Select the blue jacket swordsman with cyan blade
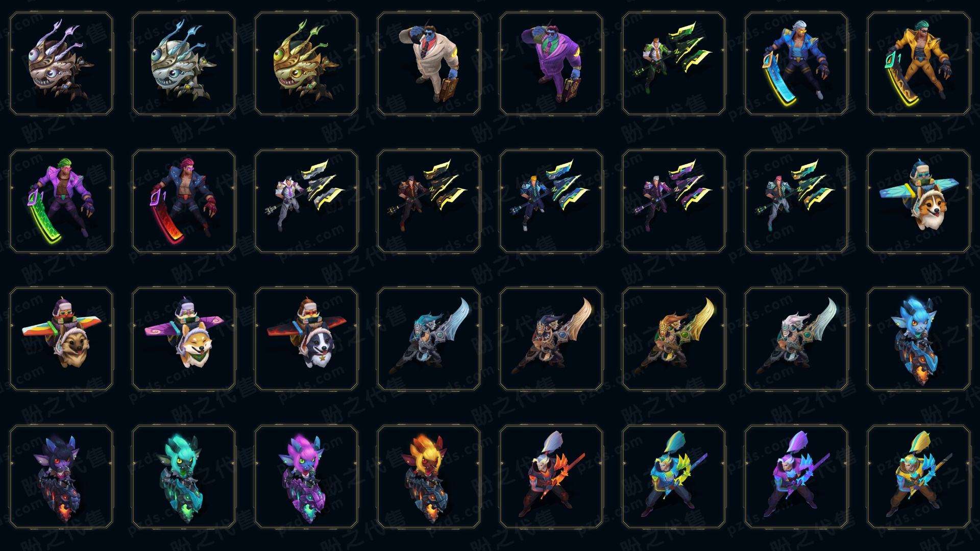980x551 pixels. point(796,64)
